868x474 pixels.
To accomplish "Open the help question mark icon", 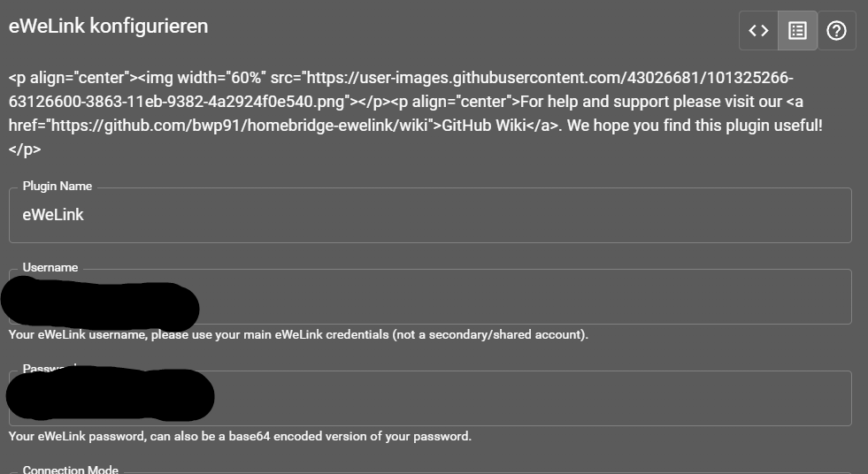I will click(x=836, y=31).
